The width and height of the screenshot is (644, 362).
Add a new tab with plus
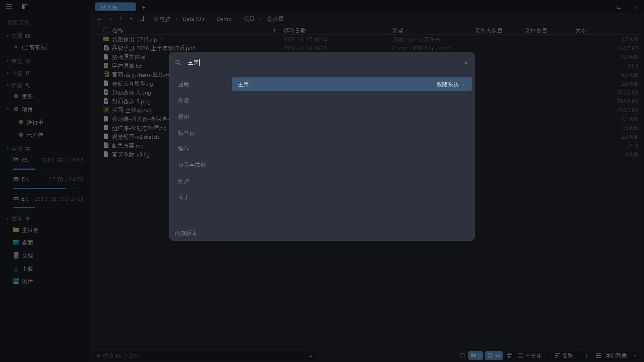coord(144,7)
